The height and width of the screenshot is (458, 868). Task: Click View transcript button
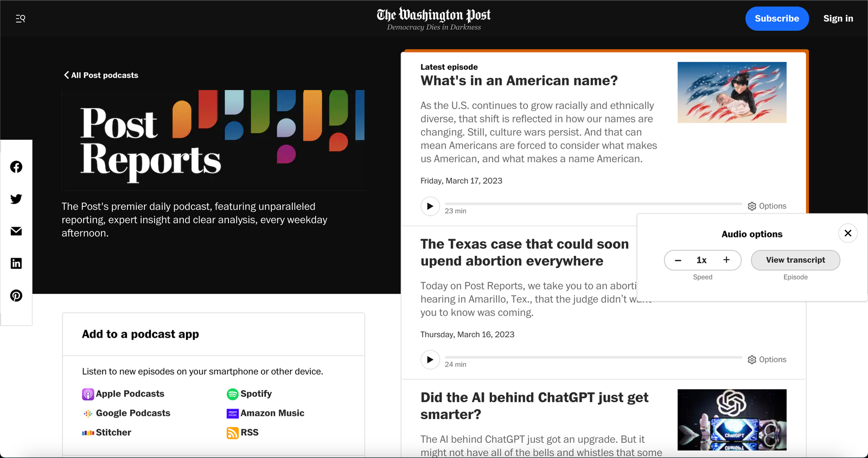tap(795, 260)
